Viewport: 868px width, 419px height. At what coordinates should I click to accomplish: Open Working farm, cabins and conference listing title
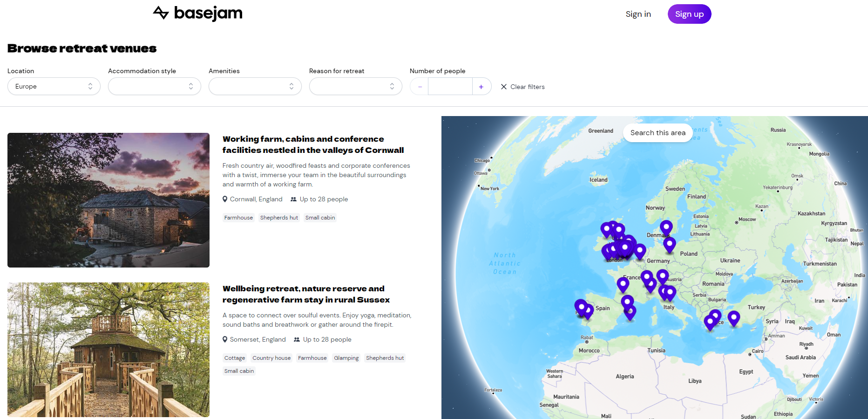click(313, 144)
